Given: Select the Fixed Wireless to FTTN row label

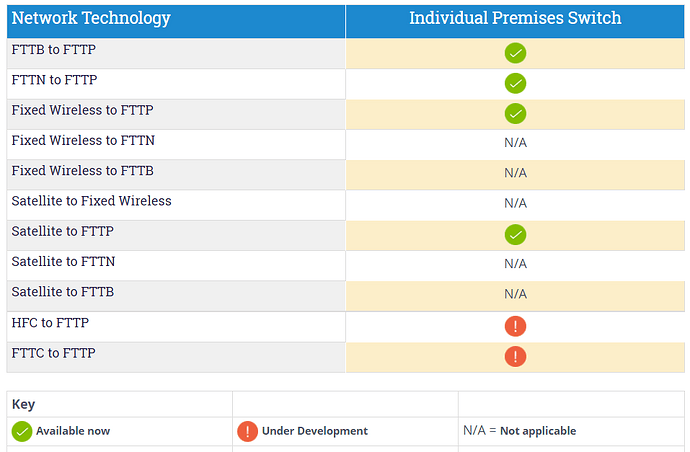Looking at the screenshot, I should point(83,140).
